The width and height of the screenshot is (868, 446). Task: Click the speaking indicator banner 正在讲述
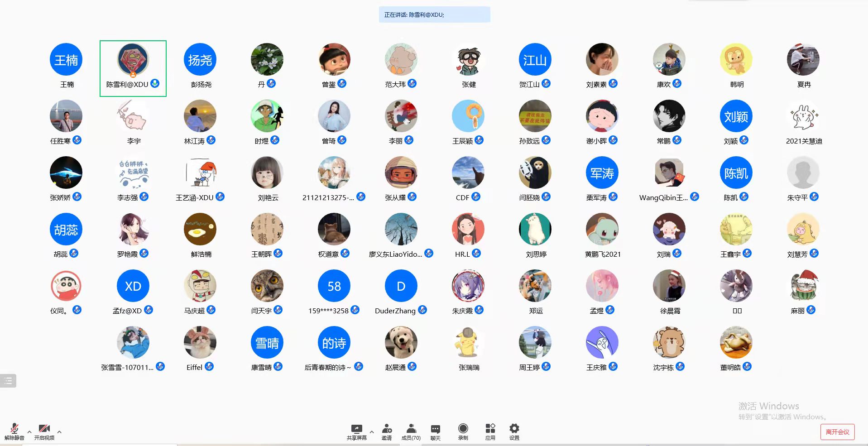tap(434, 14)
